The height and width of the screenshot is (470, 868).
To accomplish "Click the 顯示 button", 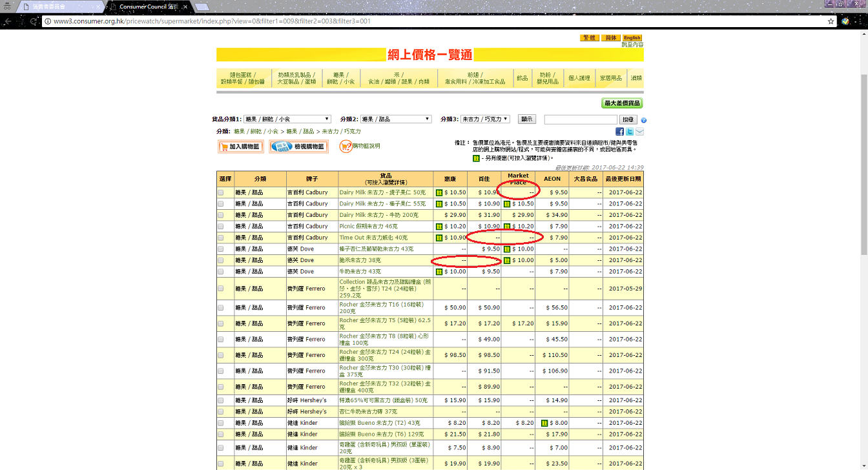I will point(527,119).
